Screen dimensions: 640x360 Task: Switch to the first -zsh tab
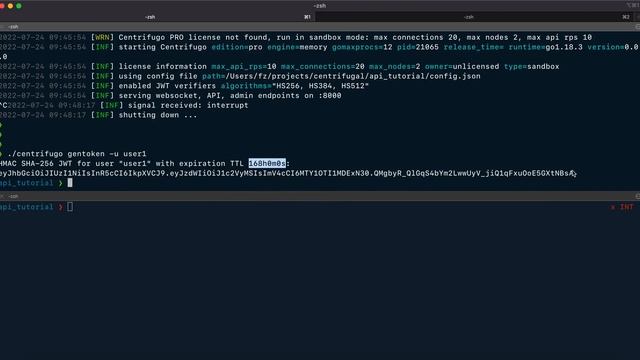click(157, 17)
